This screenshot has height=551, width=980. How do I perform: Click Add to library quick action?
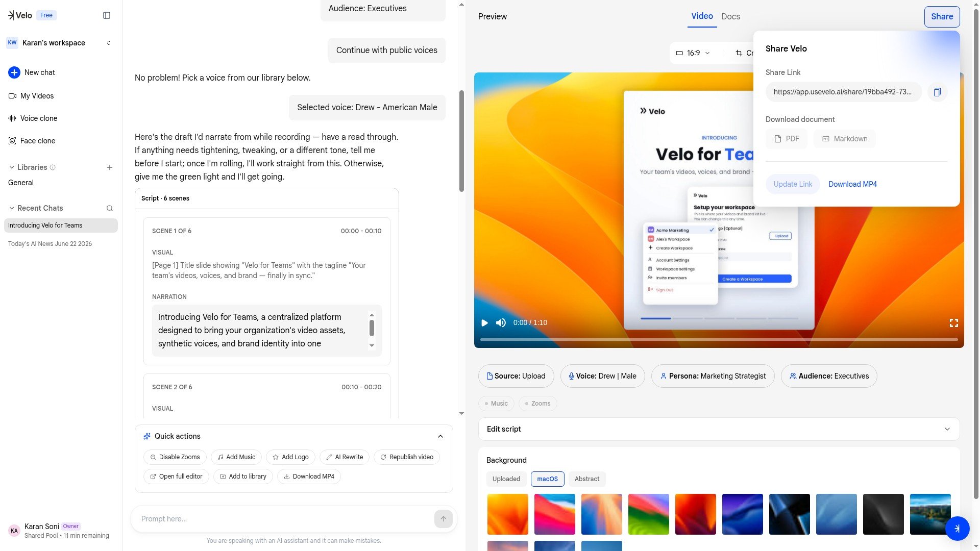[x=243, y=477]
